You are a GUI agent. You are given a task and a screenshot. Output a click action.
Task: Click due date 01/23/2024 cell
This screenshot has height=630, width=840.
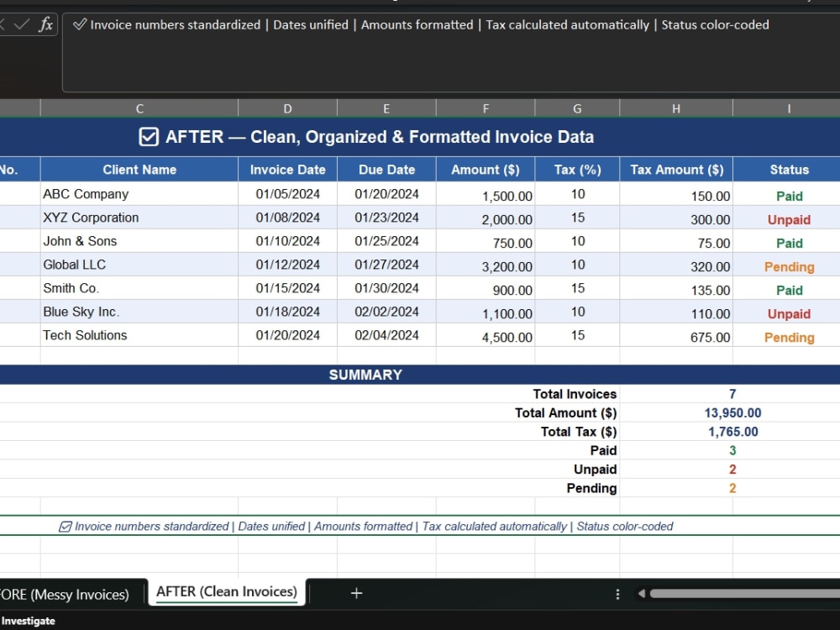[x=386, y=218]
